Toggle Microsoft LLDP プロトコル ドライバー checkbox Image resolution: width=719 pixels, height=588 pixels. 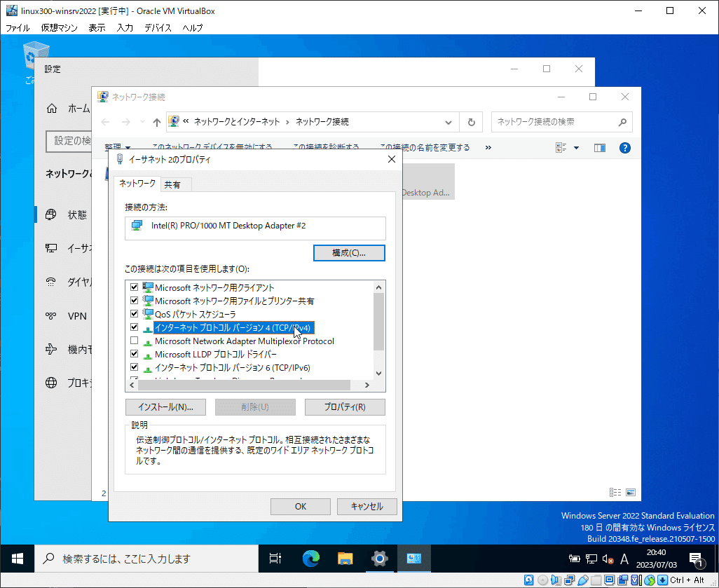[134, 354]
